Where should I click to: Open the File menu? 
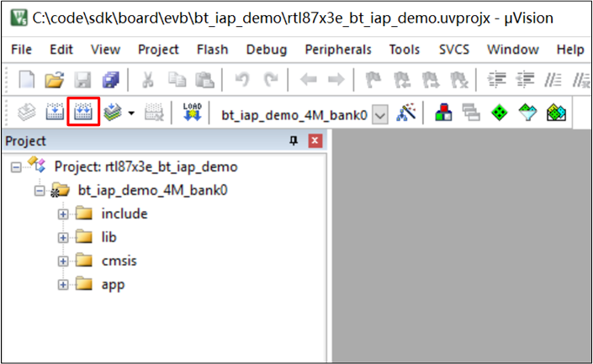tap(22, 50)
